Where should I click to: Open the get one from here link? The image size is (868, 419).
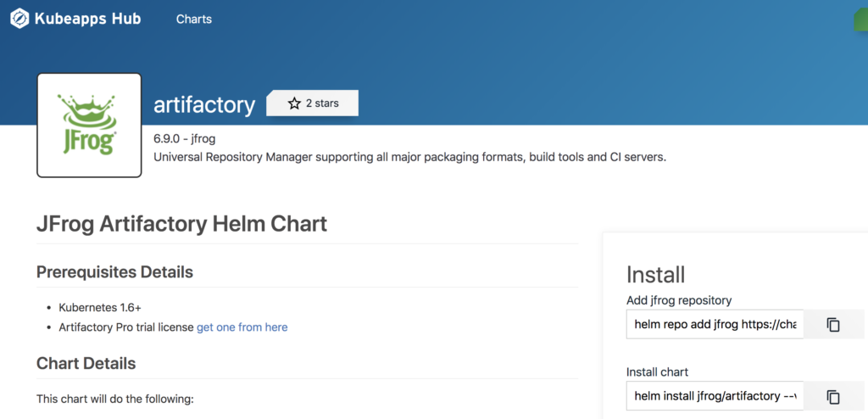point(242,327)
